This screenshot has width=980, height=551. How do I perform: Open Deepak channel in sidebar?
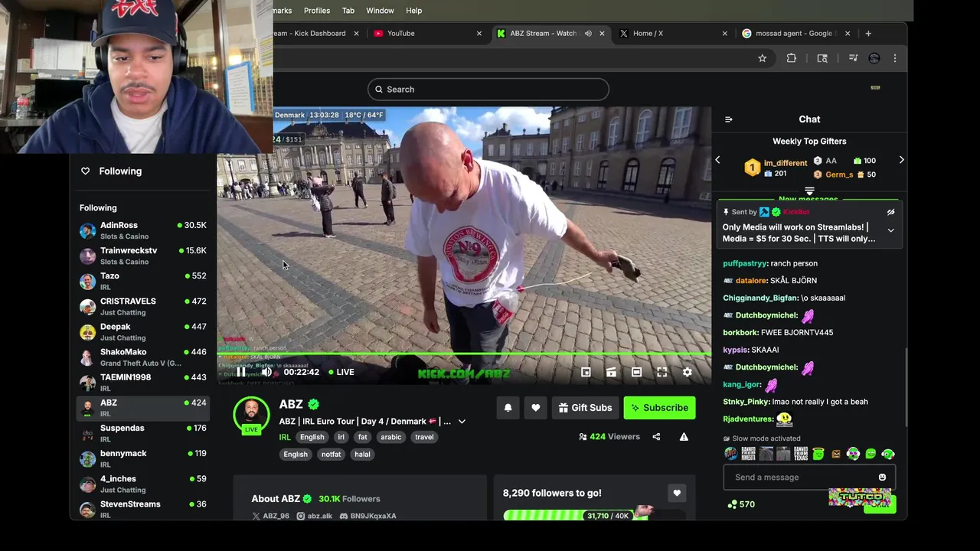pos(143,331)
